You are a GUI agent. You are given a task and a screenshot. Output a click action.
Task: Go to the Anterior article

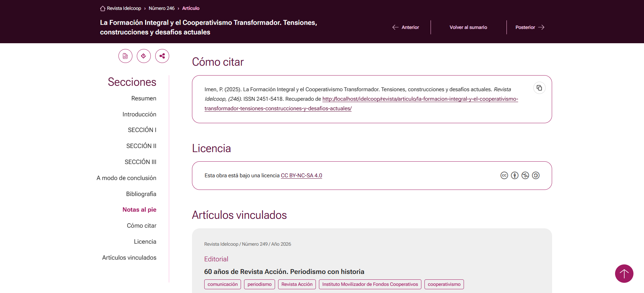pos(406,27)
